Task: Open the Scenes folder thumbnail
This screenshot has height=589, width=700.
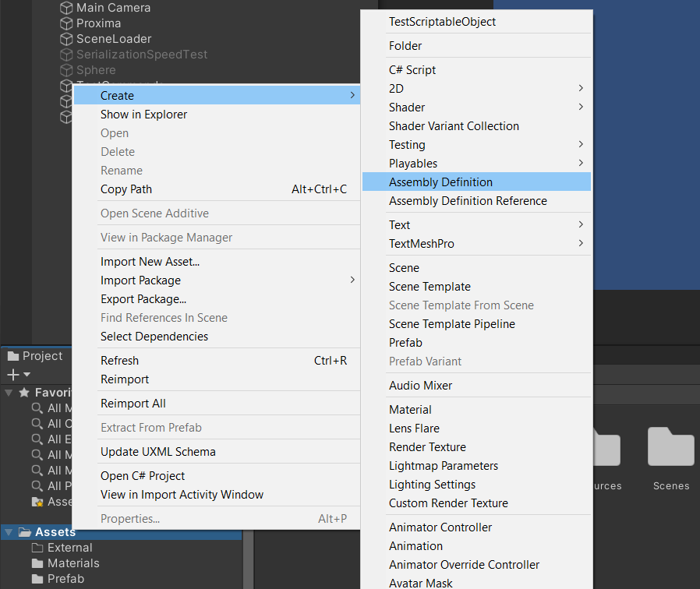Action: click(x=670, y=448)
